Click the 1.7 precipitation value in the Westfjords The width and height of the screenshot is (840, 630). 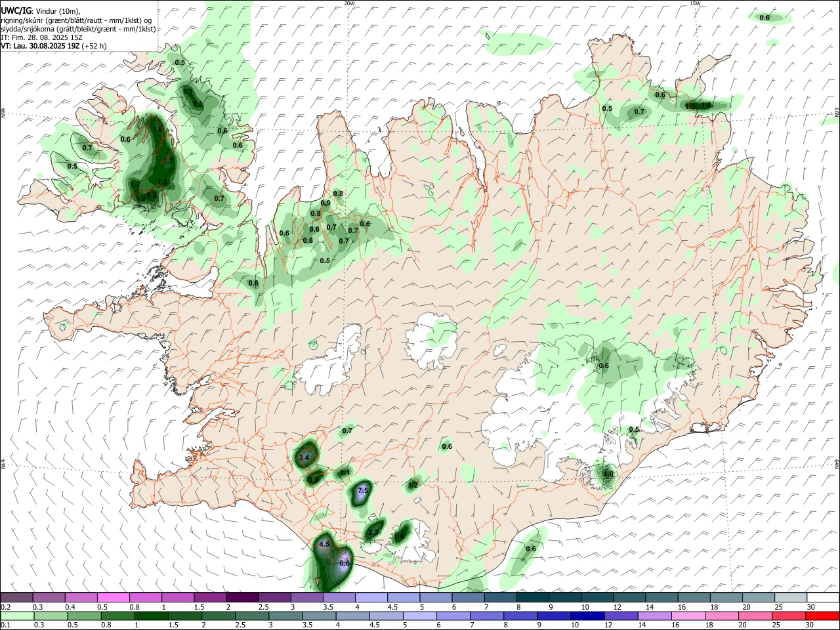coord(167,161)
